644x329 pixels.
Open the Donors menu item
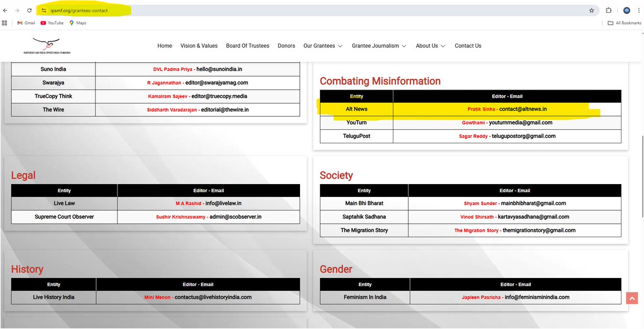[287, 46]
